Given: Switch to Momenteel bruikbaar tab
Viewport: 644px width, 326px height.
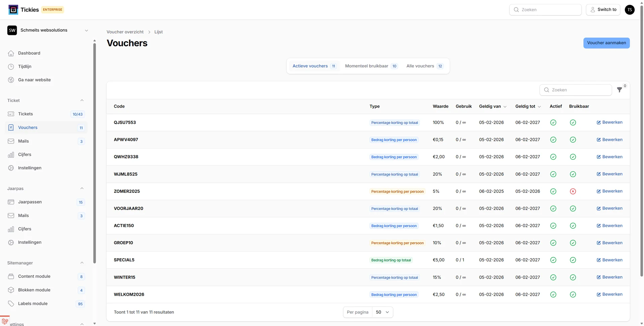Looking at the screenshot, I should pyautogui.click(x=371, y=66).
